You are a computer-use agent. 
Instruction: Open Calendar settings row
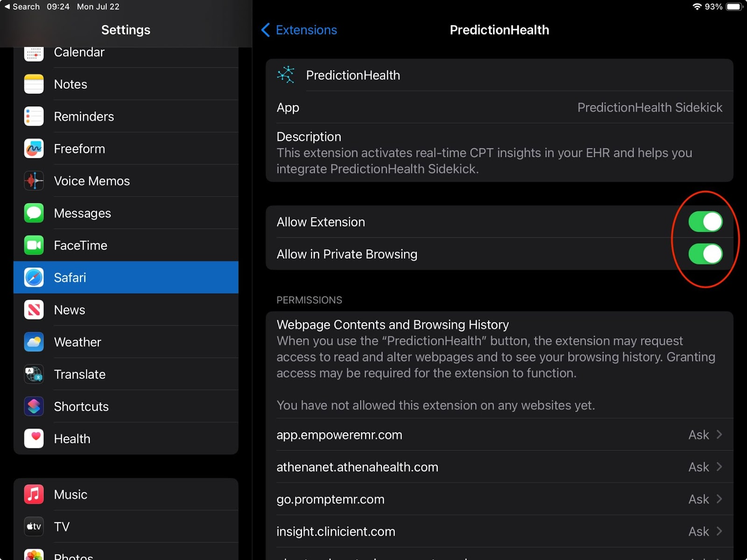(x=126, y=57)
